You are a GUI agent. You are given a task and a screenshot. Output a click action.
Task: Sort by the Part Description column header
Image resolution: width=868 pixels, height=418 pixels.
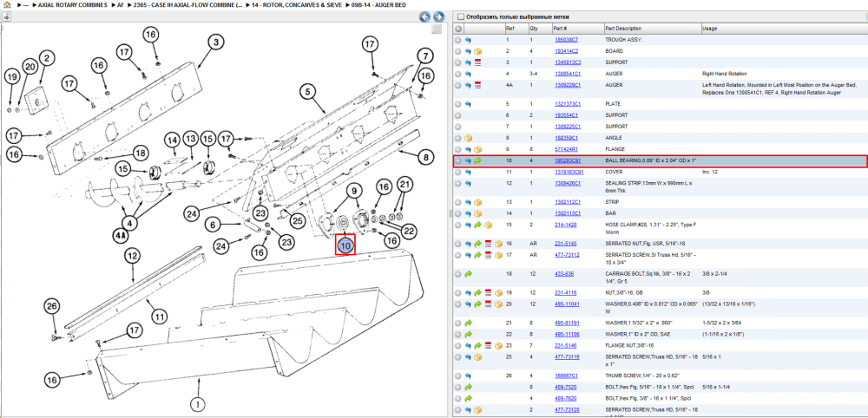pyautogui.click(x=623, y=29)
